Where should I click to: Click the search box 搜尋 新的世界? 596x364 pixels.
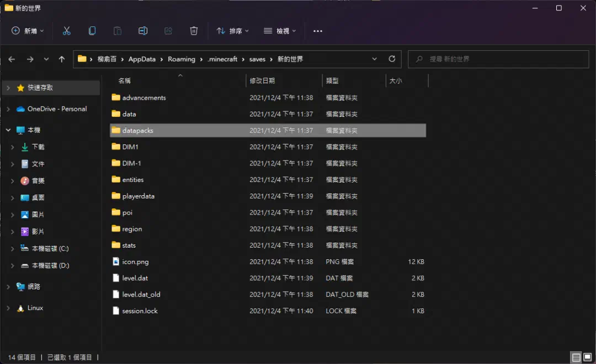point(498,59)
